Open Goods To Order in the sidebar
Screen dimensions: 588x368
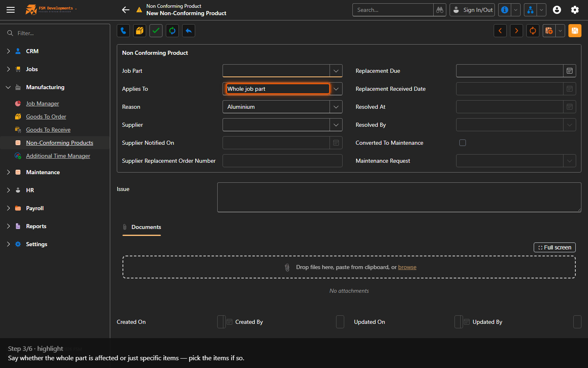pos(46,117)
